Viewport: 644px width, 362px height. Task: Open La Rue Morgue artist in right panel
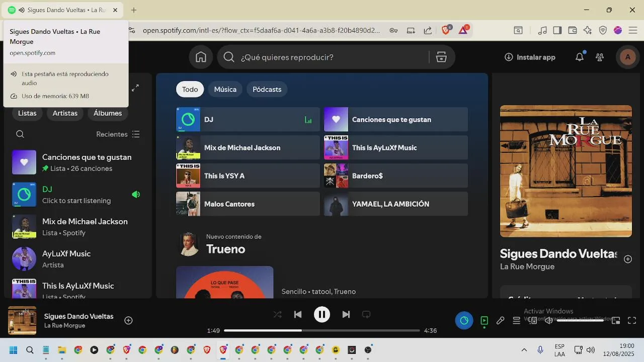coord(527,267)
